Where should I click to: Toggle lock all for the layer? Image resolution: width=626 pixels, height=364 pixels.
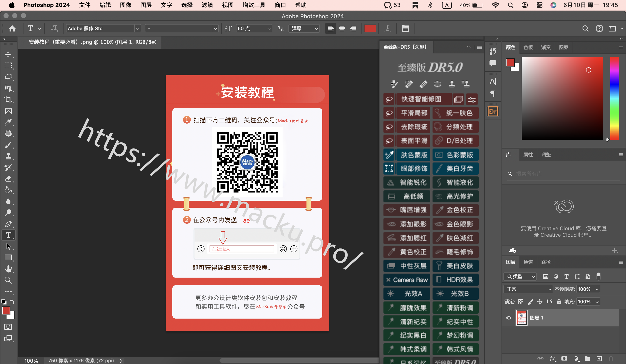click(559, 302)
